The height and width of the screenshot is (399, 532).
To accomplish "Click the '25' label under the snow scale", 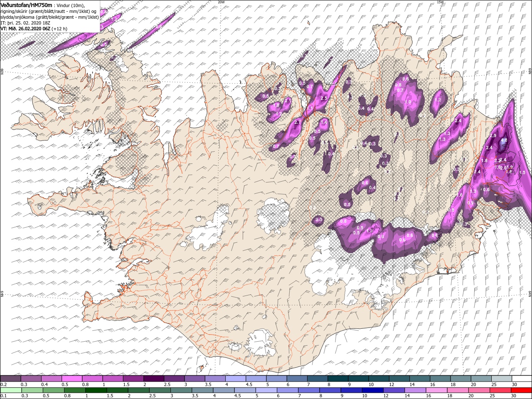I will [x=494, y=384].
